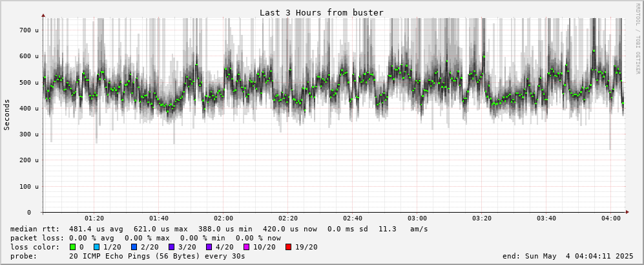Image resolution: width=644 pixels, height=265 pixels.
Task: Click the 19/20 red loss swatch
Action: tap(287, 247)
